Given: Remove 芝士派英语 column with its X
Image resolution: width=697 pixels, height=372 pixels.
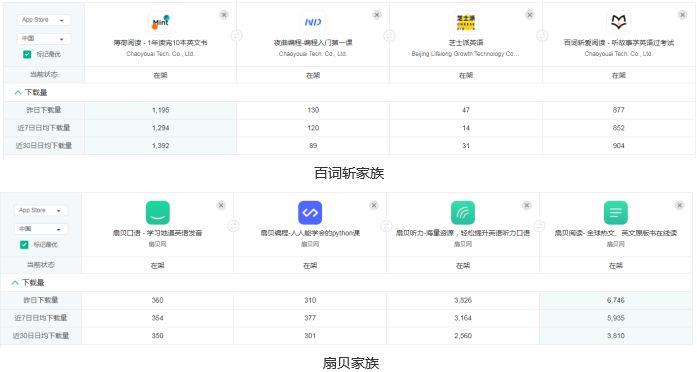Looking at the screenshot, I should coord(530,15).
